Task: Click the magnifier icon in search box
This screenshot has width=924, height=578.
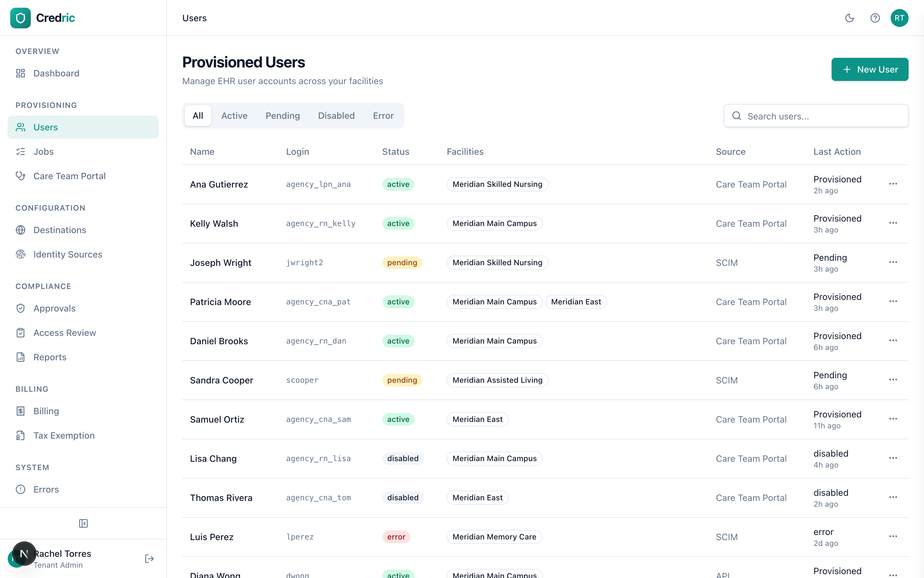Action: click(x=737, y=116)
